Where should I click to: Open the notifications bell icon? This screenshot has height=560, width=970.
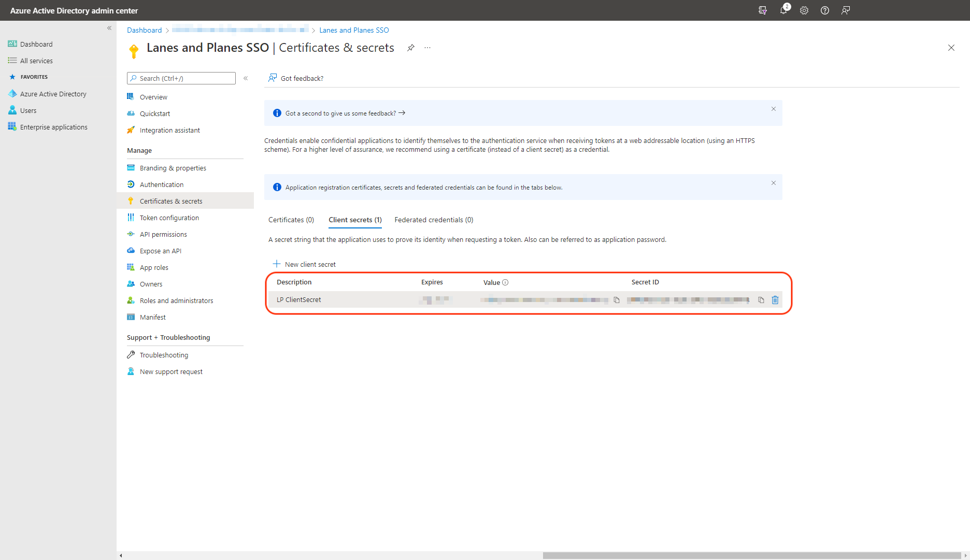[x=784, y=10]
